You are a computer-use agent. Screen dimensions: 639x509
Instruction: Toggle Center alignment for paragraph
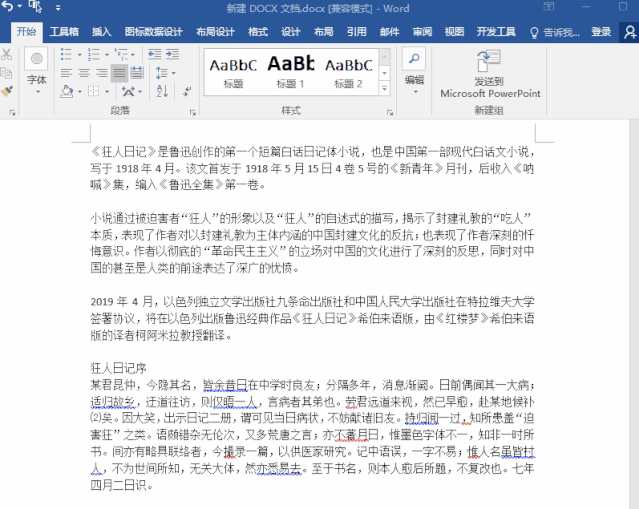coord(84,73)
